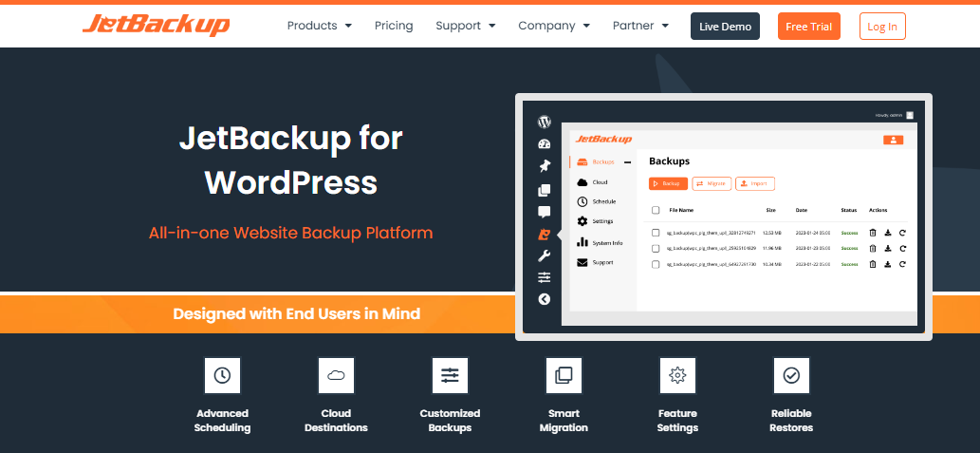Viewport: 980px width, 453px height.
Task: Click the Reliable Restores checkmark icon
Action: pos(791,375)
